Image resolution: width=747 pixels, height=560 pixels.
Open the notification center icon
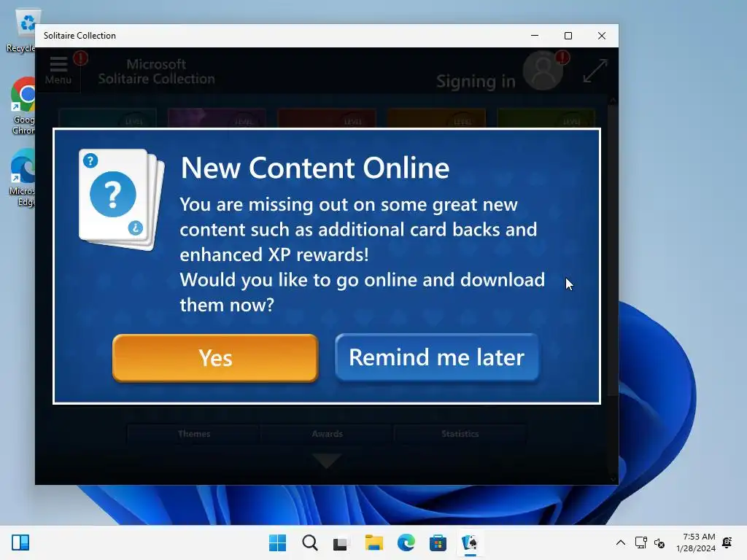click(x=727, y=542)
